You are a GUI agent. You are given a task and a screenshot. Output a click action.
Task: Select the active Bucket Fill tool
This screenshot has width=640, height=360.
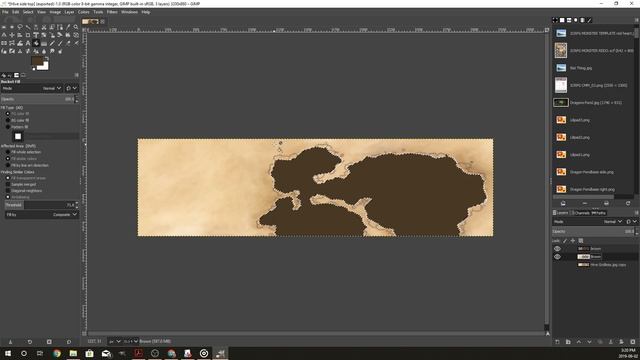[36, 43]
